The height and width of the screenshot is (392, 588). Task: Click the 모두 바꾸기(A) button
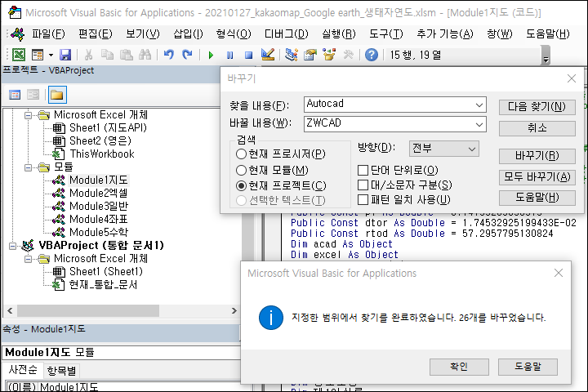click(537, 177)
